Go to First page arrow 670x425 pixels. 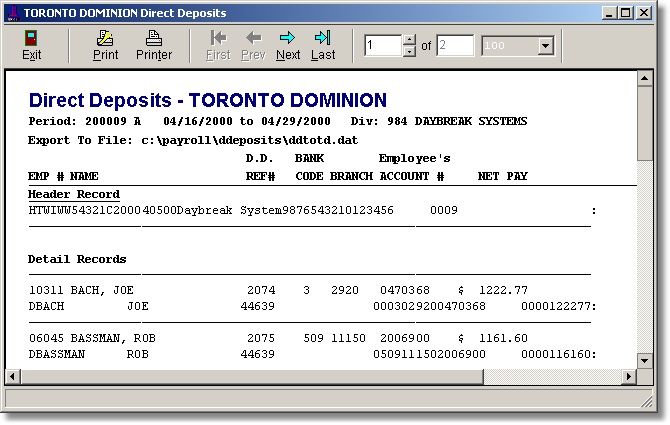pos(218,38)
